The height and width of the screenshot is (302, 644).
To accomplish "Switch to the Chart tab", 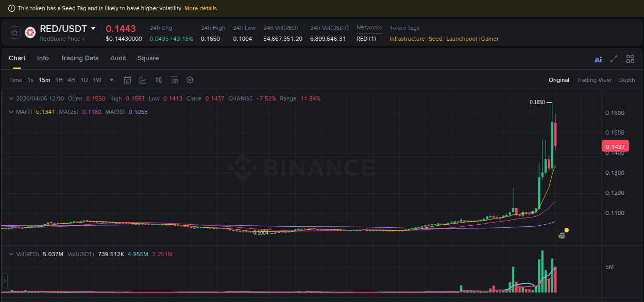I will pos(17,58).
